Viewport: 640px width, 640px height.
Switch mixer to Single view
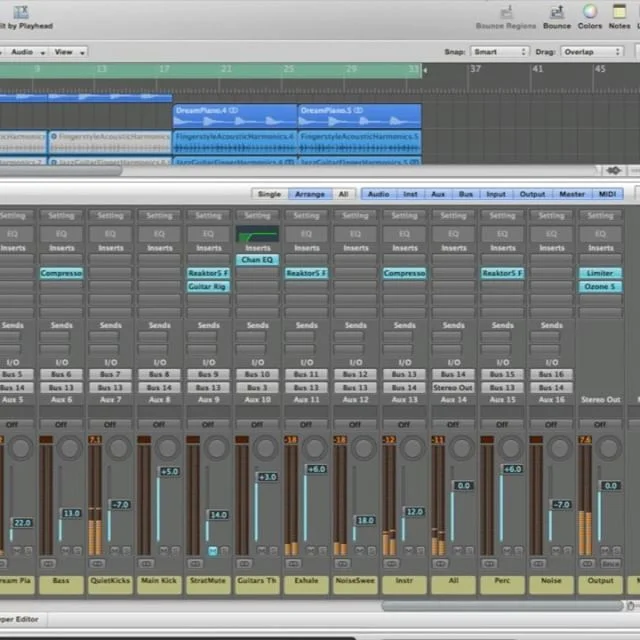pyautogui.click(x=269, y=194)
